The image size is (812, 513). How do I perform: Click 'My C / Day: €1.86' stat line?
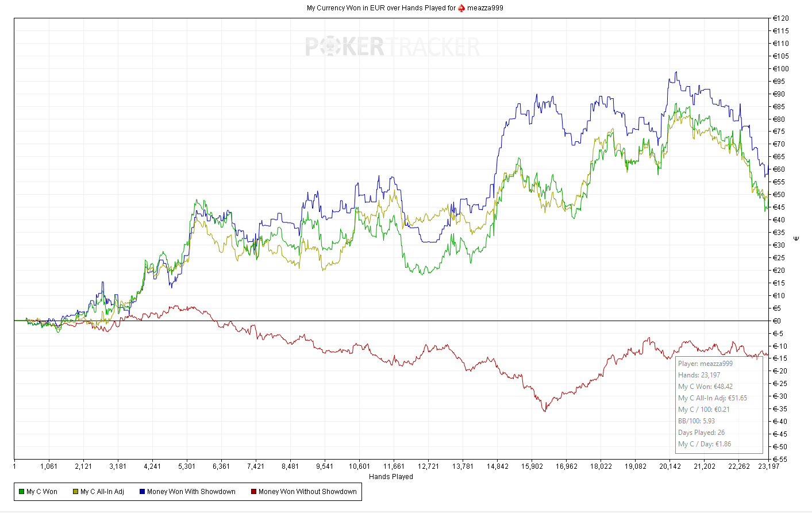(705, 444)
